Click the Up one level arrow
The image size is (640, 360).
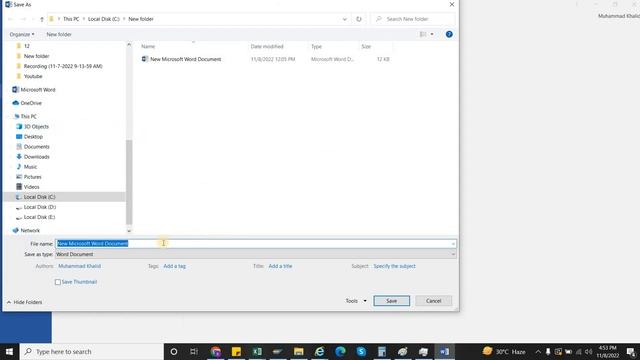tap(42, 19)
